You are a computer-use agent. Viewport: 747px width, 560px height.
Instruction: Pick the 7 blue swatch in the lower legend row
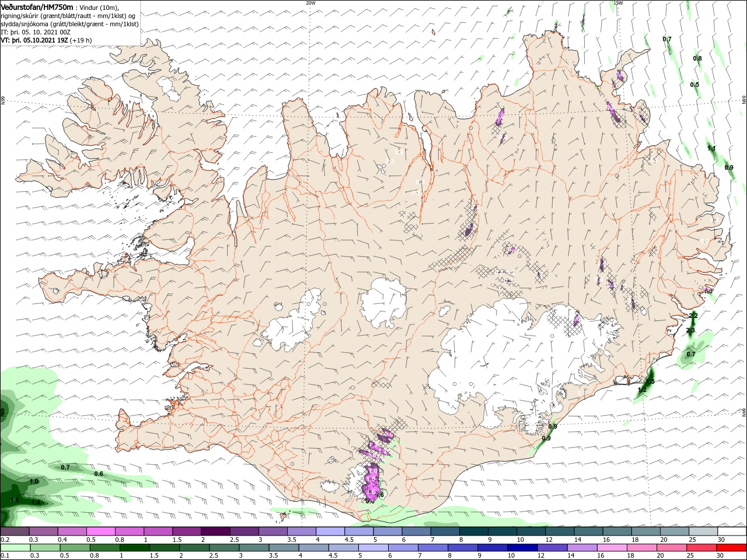click(432, 548)
